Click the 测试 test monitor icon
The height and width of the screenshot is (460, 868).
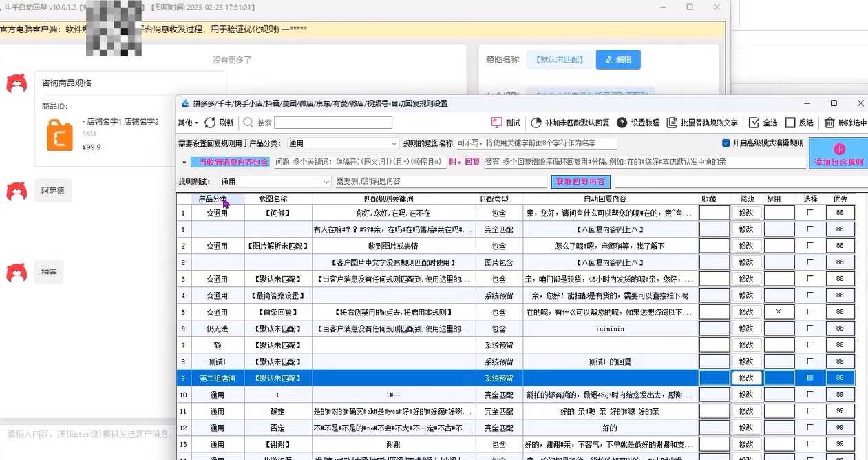(497, 123)
